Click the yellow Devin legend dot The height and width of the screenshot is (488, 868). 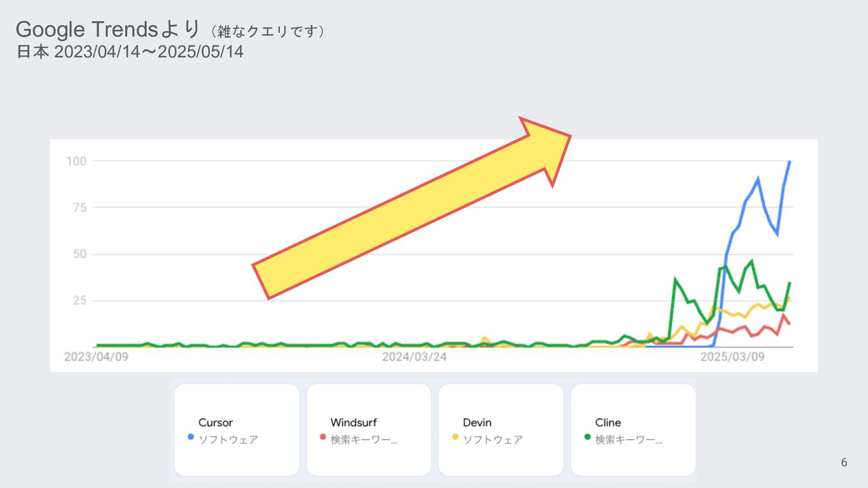455,437
